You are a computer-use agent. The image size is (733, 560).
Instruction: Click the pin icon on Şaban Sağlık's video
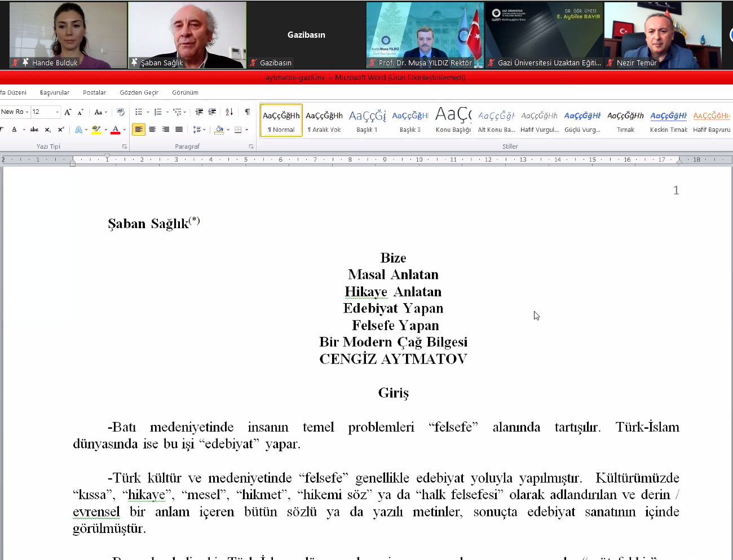tap(134, 62)
